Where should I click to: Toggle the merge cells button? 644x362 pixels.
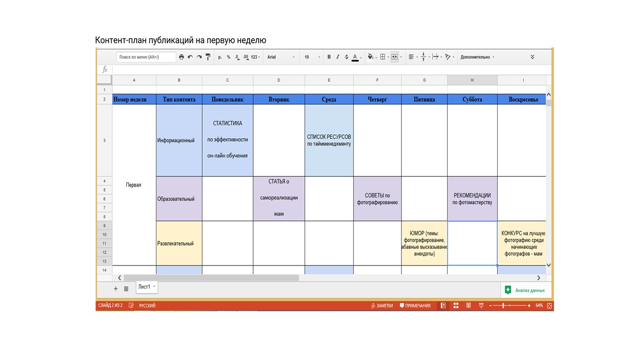(x=394, y=57)
